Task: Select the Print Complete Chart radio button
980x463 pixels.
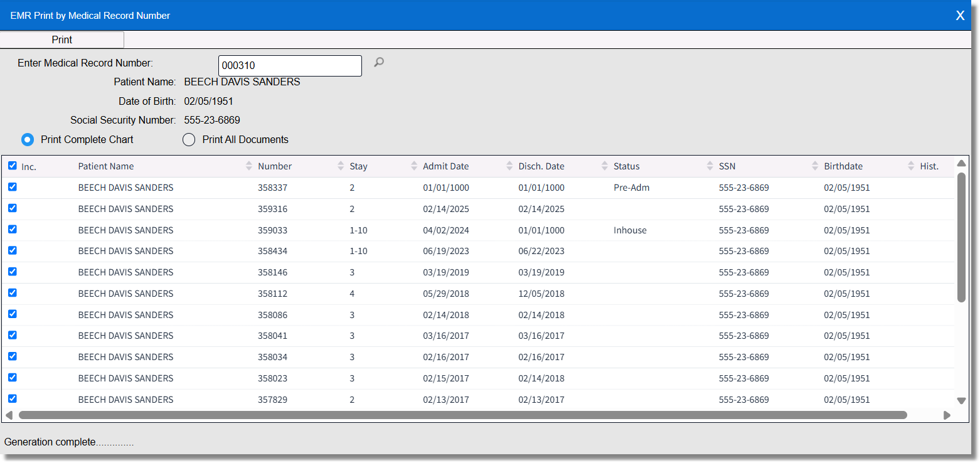Action: (x=28, y=139)
